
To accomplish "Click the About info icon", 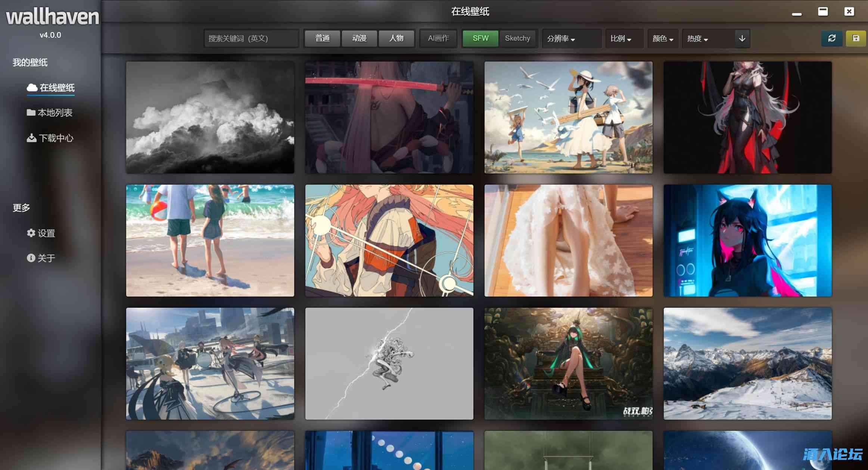I will 31,258.
